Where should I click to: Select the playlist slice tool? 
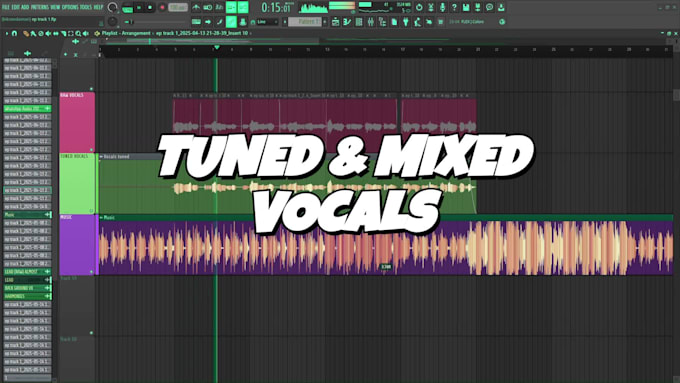pyautogui.click(x=63, y=34)
